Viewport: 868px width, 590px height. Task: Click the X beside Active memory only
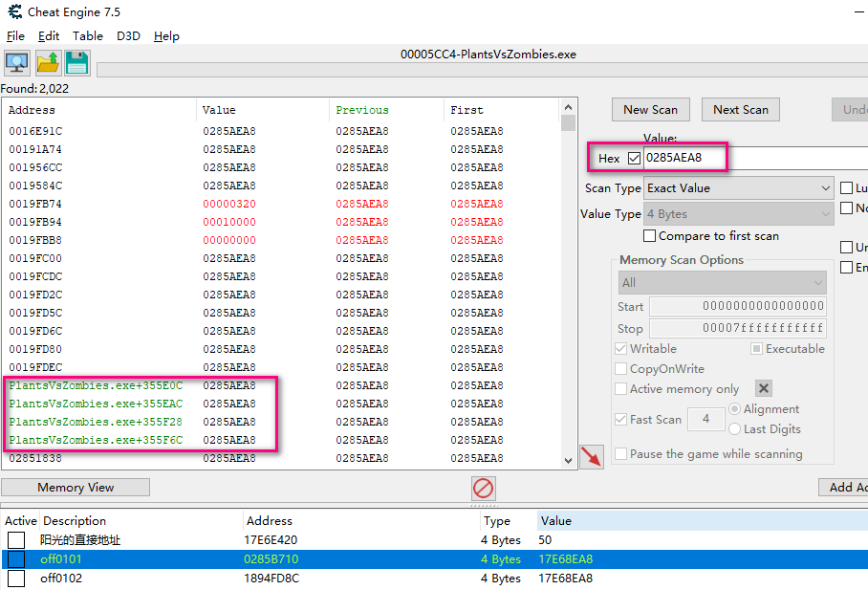point(764,388)
